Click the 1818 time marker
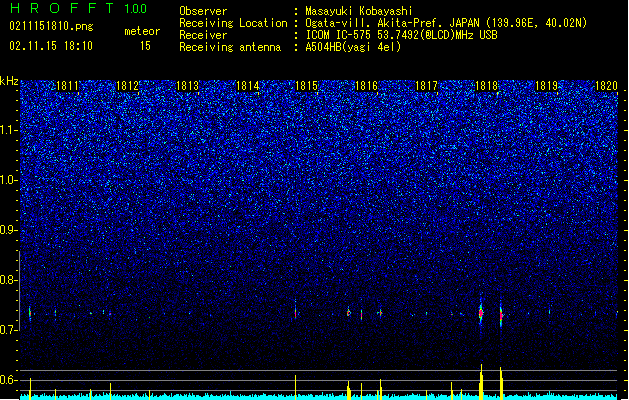Viewport: 629px width, 400px height. coord(486,86)
